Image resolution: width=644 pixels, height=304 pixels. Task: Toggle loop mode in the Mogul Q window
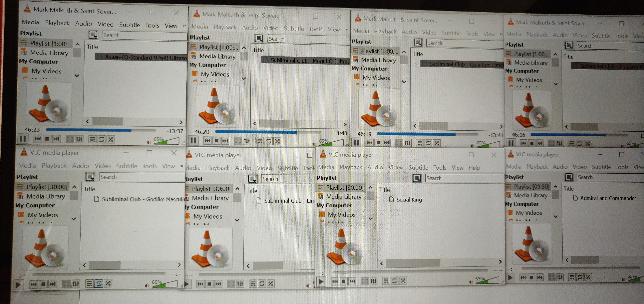click(268, 141)
